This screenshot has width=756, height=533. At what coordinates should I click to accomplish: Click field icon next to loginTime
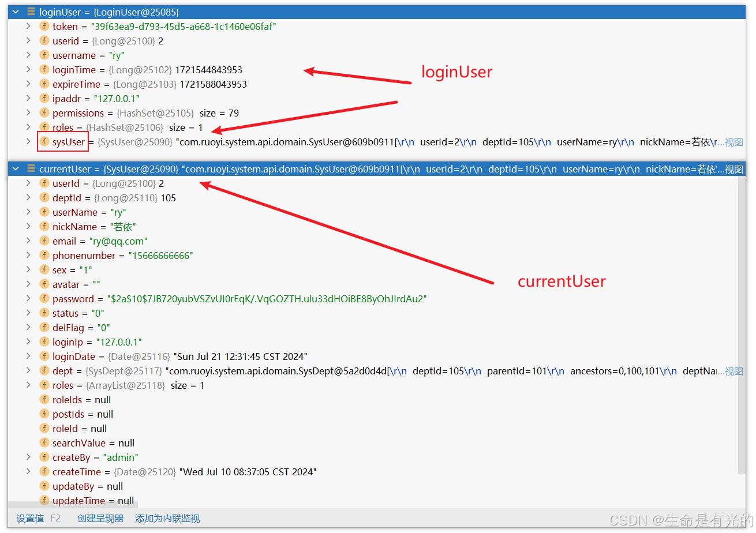click(44, 69)
